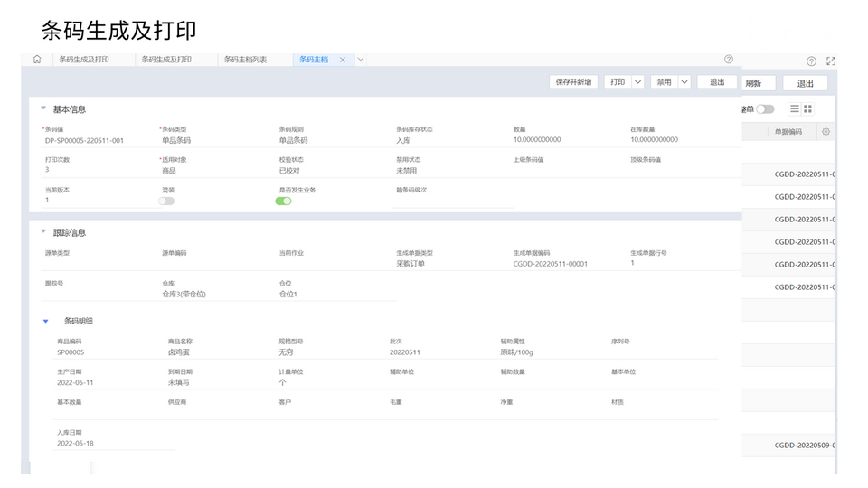Image resolution: width=868 pixels, height=488 pixels.
Task: Click the 箱条码级次 input field
Action: pyautogui.click(x=452, y=202)
